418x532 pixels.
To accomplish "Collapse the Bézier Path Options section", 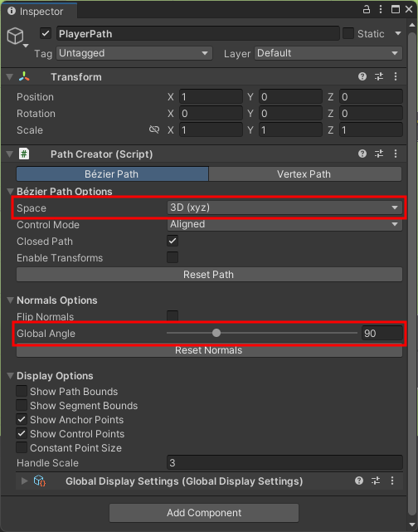I will (x=11, y=191).
